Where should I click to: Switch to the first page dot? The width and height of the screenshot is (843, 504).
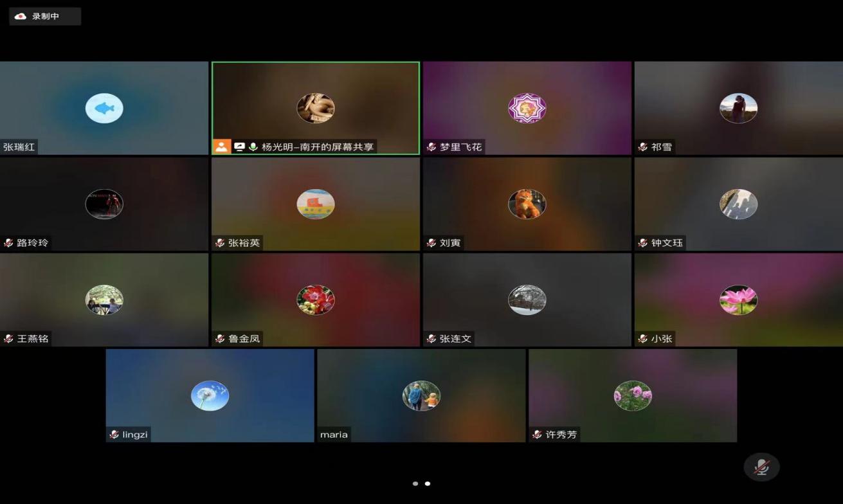click(x=415, y=483)
